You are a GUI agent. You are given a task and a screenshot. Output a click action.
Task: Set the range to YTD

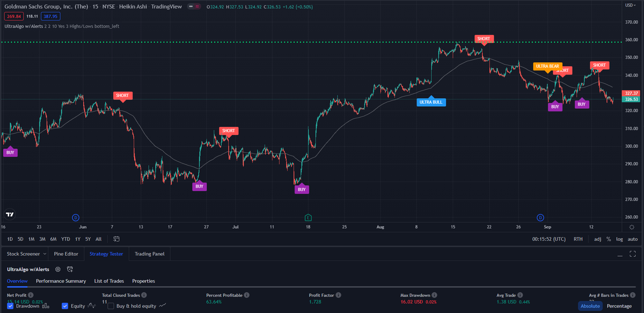click(66, 239)
